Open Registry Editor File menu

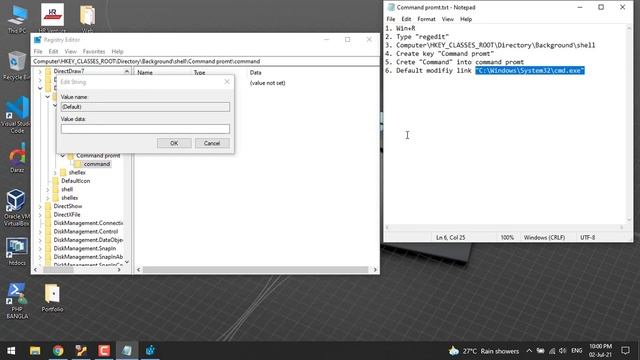(x=38, y=51)
